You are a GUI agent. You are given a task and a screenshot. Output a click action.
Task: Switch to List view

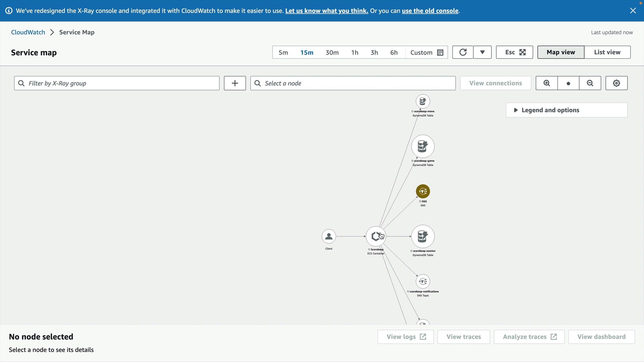(607, 52)
